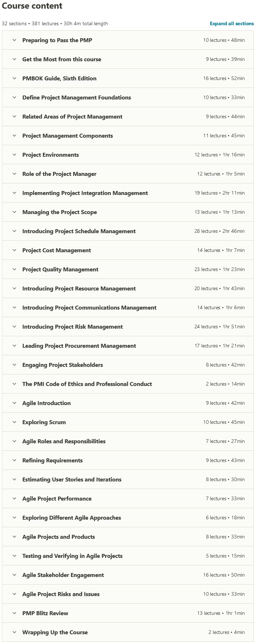This screenshot has width=256, height=644.
Task: Expand the Agile Introduction chevron
Action: 14,403
